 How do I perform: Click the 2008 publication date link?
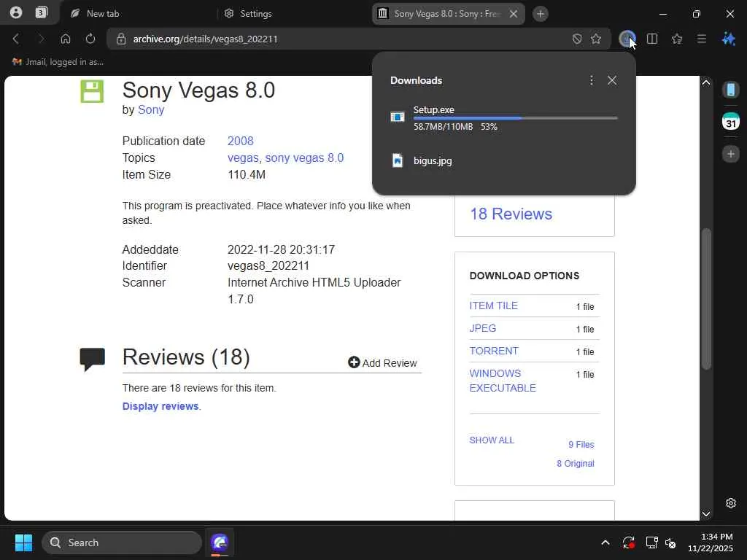[240, 141]
